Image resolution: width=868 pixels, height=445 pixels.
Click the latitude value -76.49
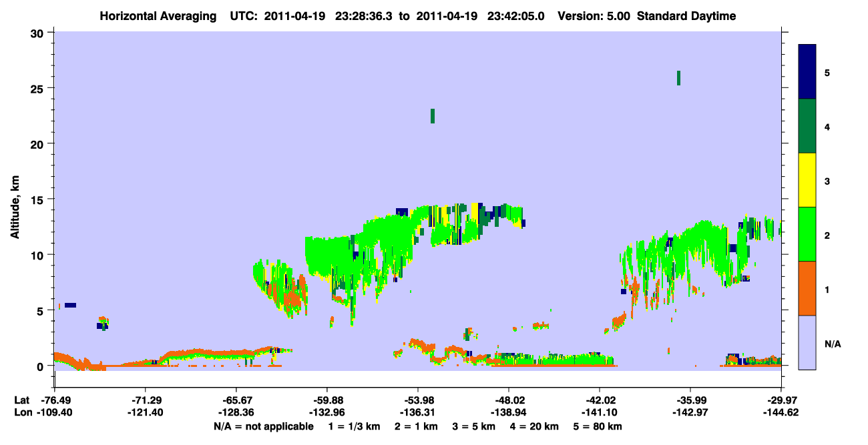point(54,400)
